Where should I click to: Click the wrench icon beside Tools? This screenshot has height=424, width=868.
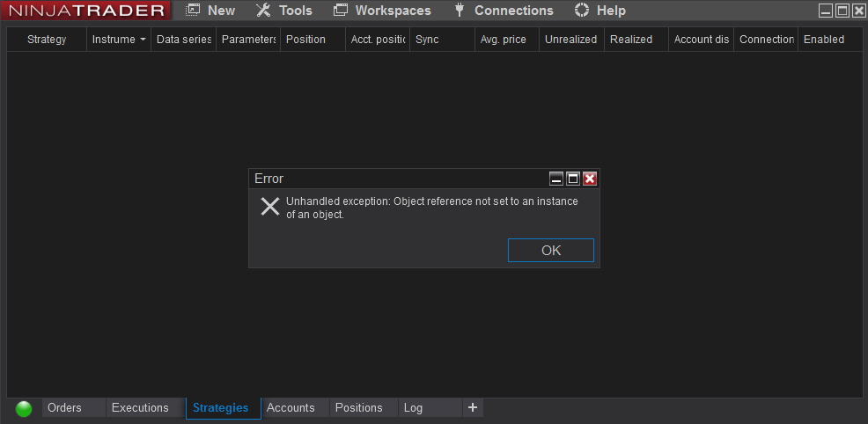tap(263, 11)
